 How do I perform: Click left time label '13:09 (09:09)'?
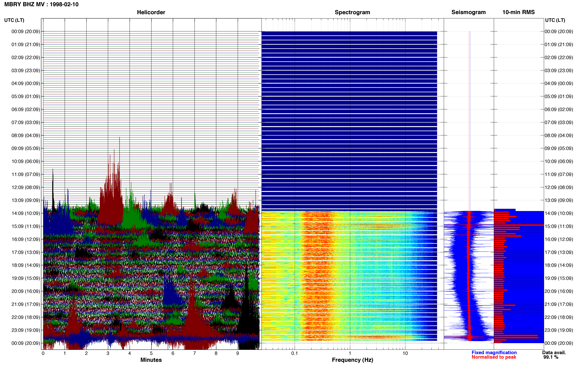tap(26, 200)
